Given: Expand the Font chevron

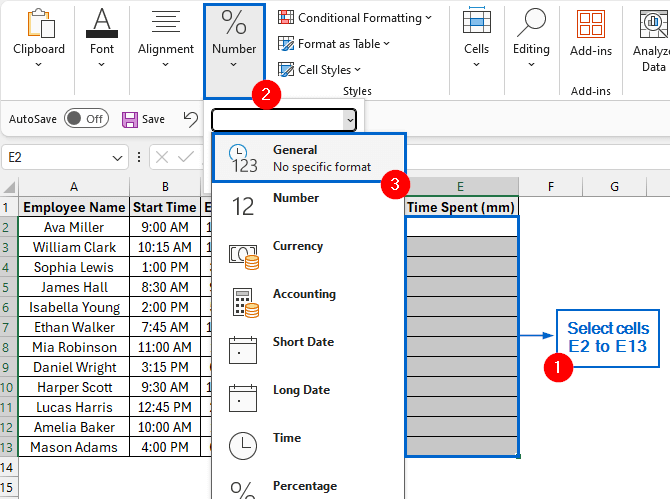Looking at the screenshot, I should pos(101,65).
